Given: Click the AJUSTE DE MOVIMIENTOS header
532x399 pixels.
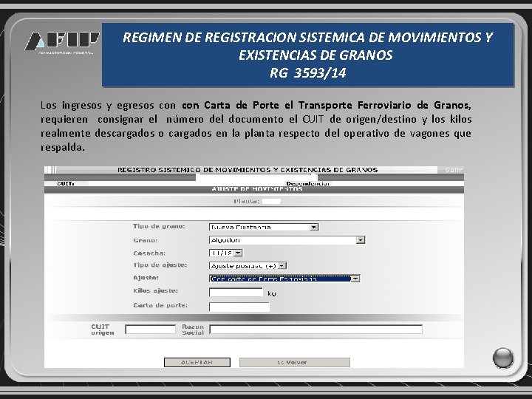Looking at the screenshot, I should pos(257,189).
